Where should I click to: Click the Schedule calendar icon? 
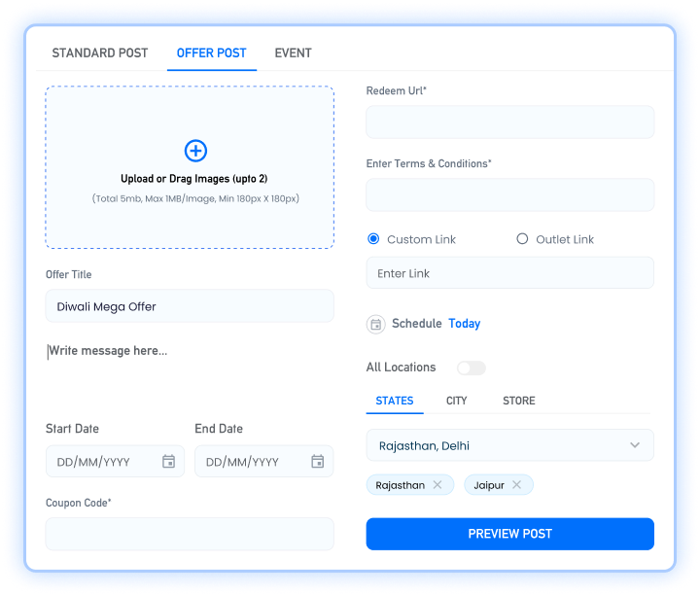(376, 324)
